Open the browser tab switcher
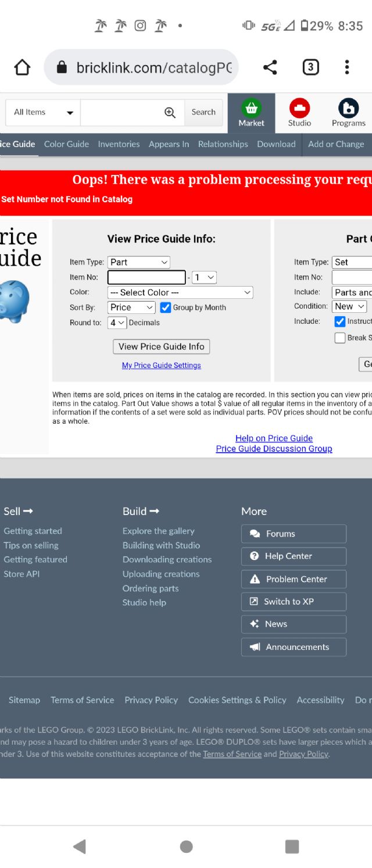The height and width of the screenshot is (868, 372). 310,67
